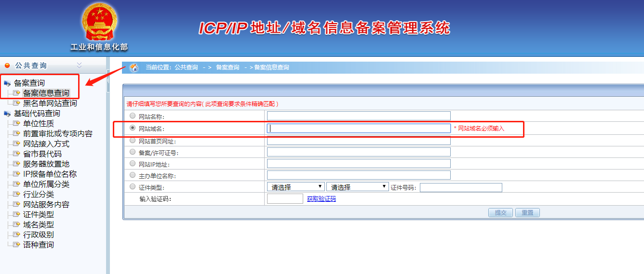
Task: Select the 网站名称 radio button
Action: point(133,116)
